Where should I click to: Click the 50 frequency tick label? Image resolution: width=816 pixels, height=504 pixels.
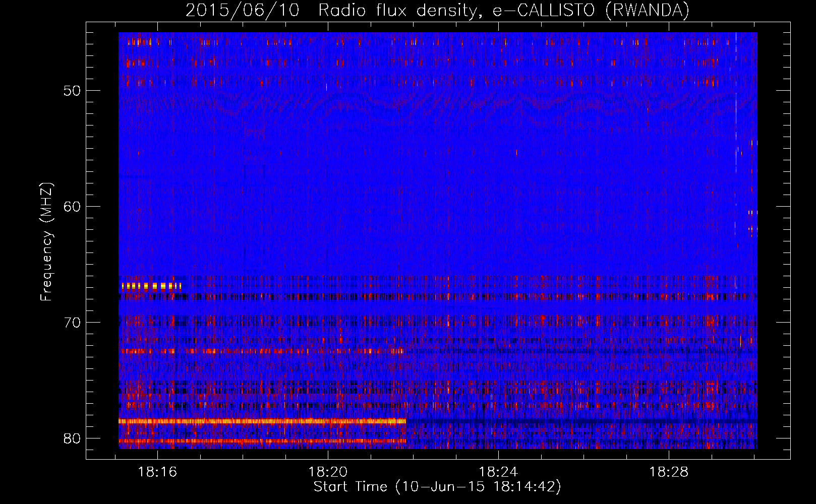(x=72, y=91)
